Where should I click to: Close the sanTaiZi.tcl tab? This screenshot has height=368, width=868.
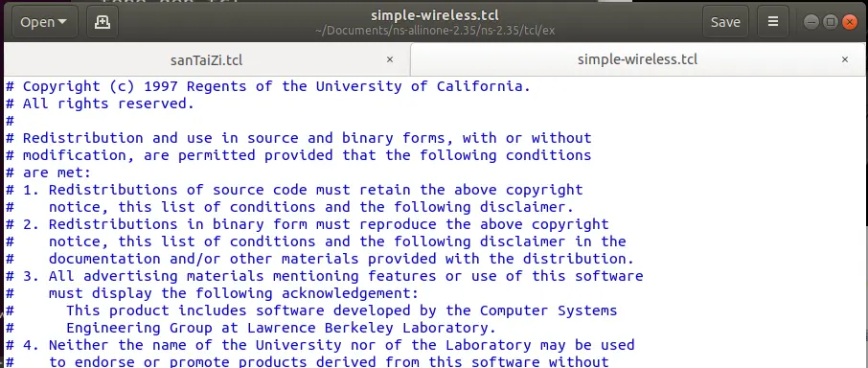tap(390, 59)
